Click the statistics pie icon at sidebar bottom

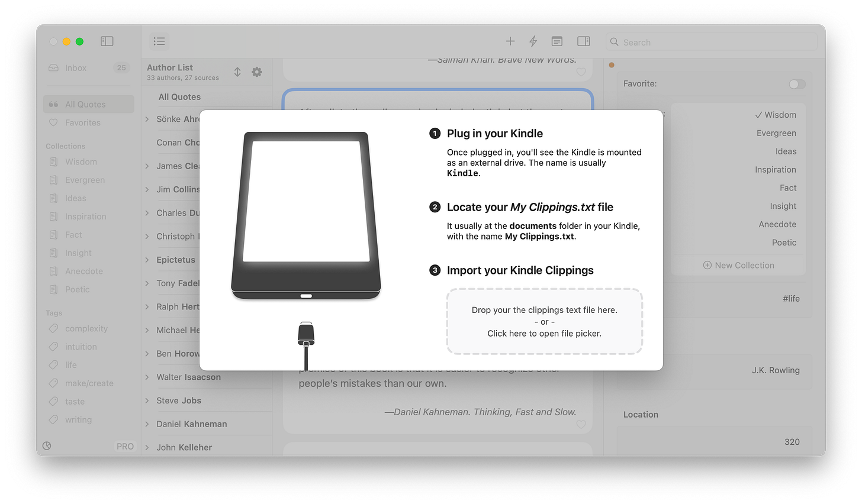[x=47, y=446]
